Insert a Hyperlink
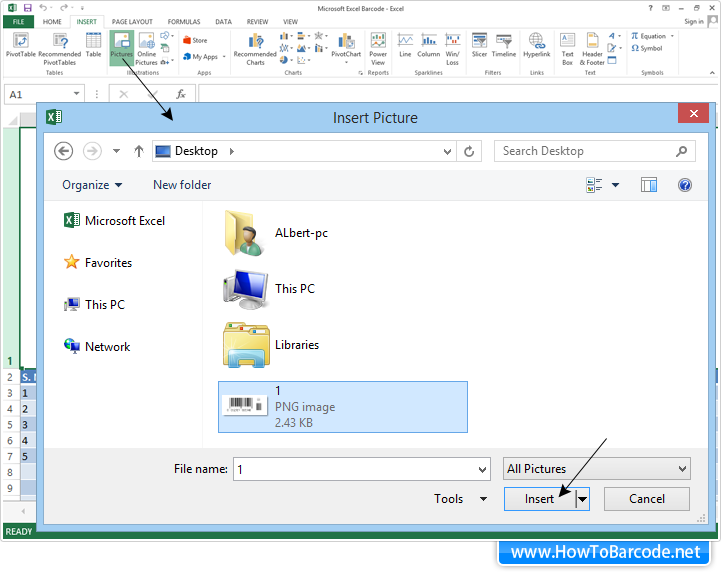The width and height of the screenshot is (721, 572). [537, 45]
